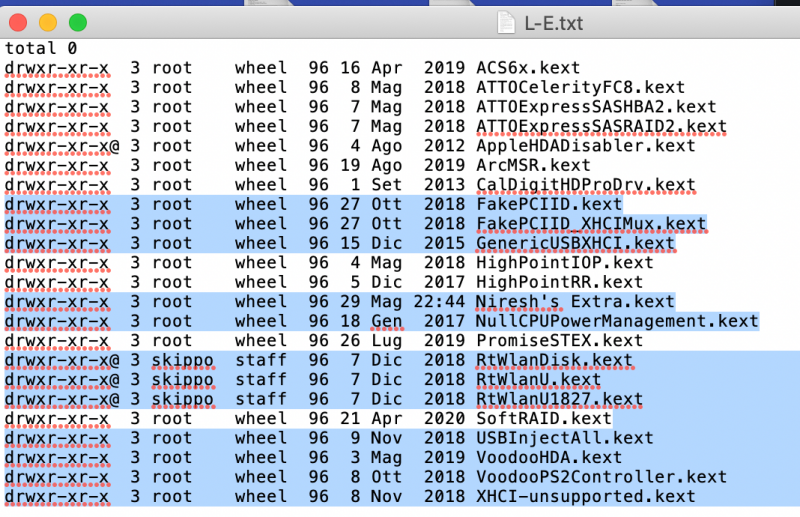Click the 22:44 time in Niresh's row
Viewport: 800px width, 517px height.
click(x=439, y=302)
